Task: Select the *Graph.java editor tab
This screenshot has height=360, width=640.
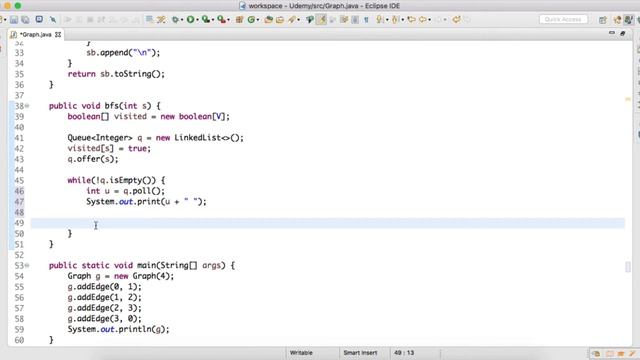Action: tap(36, 35)
